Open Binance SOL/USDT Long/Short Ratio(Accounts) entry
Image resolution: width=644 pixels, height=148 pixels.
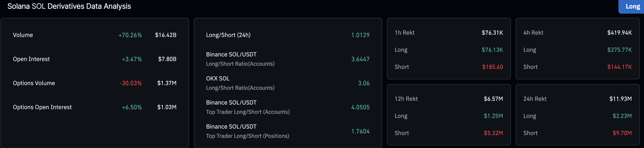(240, 59)
